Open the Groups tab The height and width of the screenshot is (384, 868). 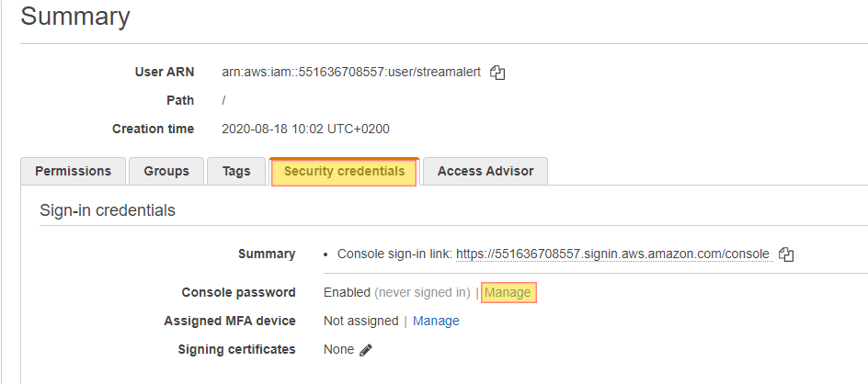tap(166, 172)
